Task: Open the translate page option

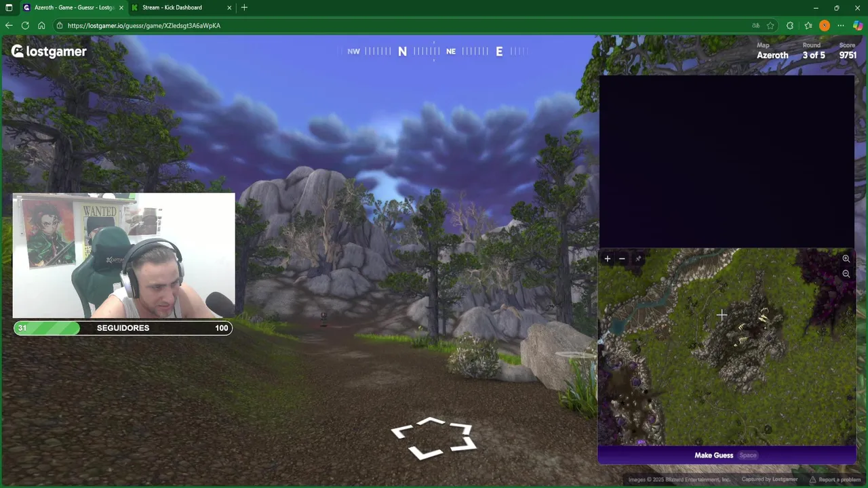Action: pos(755,26)
